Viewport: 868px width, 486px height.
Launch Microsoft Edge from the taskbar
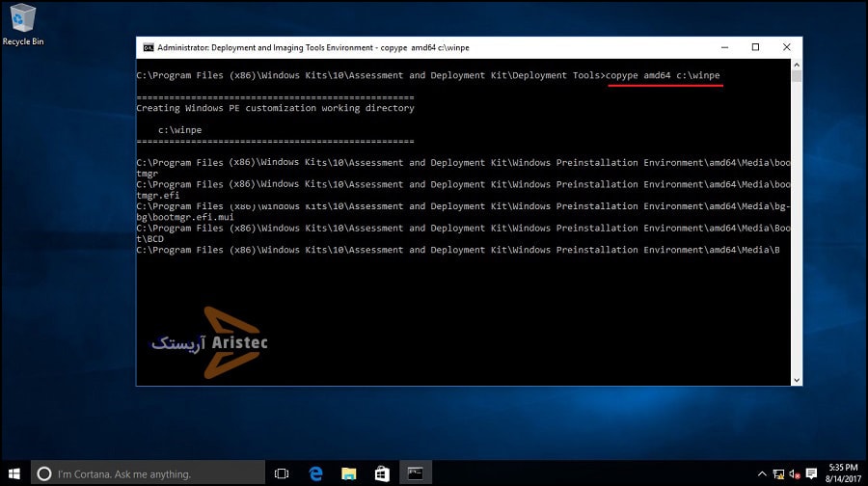315,473
